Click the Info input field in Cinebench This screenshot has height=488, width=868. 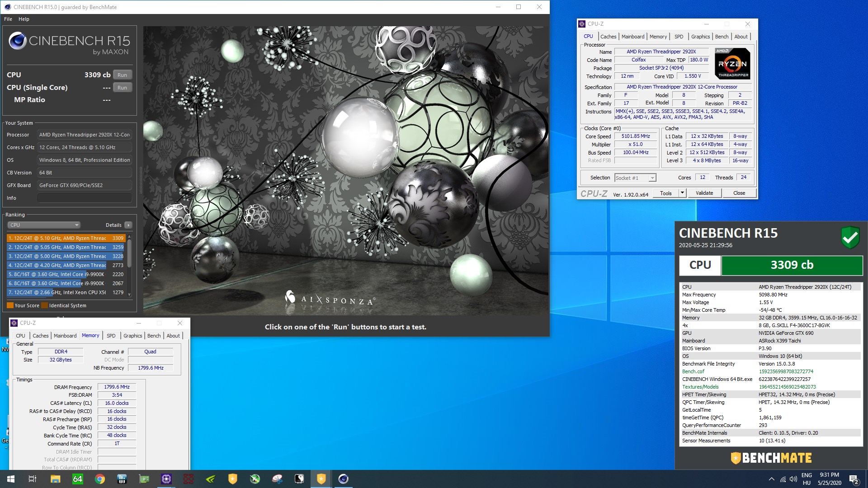85,198
